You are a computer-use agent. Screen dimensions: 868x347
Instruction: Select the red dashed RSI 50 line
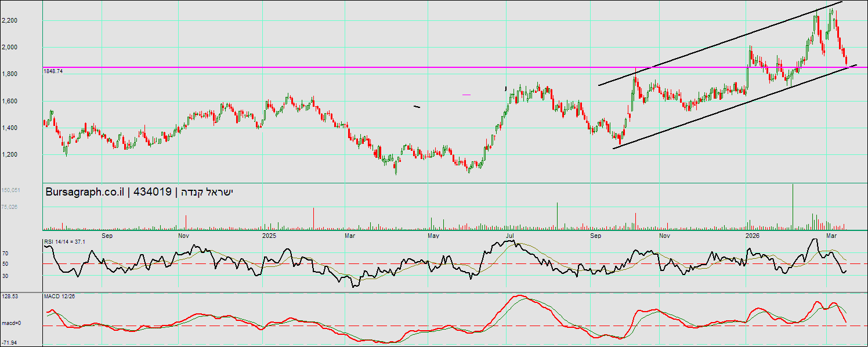click(x=455, y=264)
